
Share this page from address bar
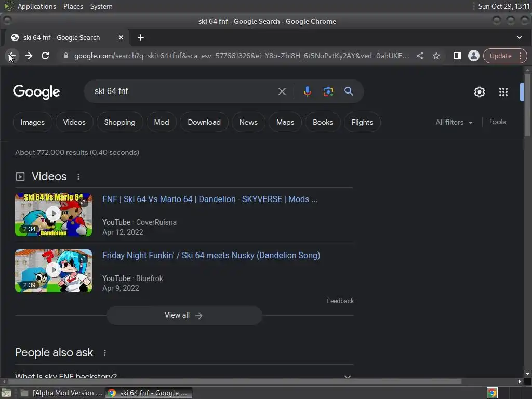420,56
